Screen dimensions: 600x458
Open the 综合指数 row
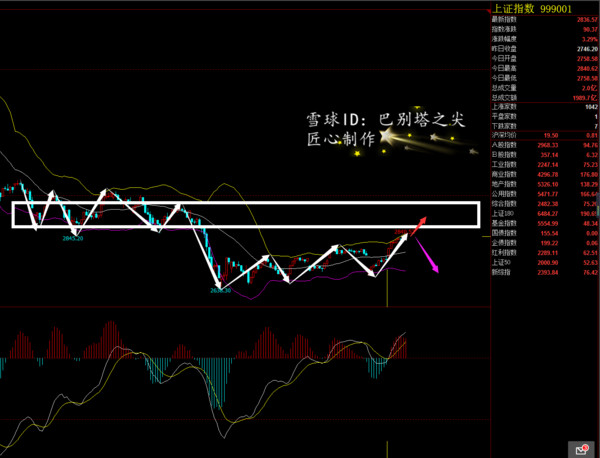click(545, 204)
